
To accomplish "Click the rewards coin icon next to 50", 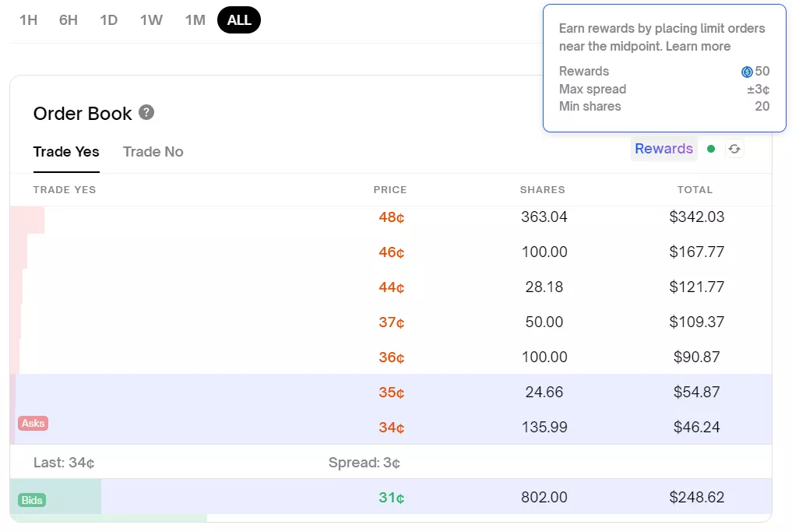I will pyautogui.click(x=747, y=72).
